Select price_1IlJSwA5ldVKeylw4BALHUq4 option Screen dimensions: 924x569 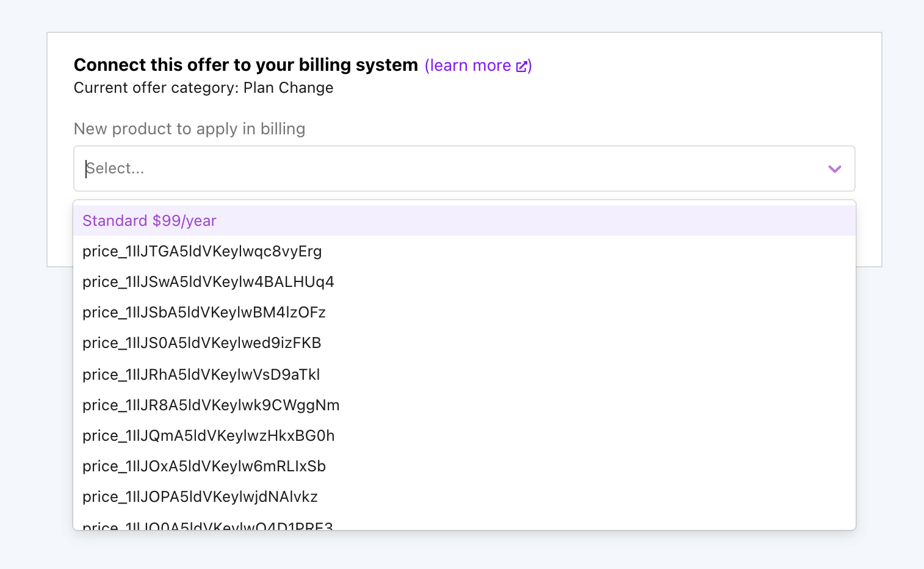tap(208, 281)
